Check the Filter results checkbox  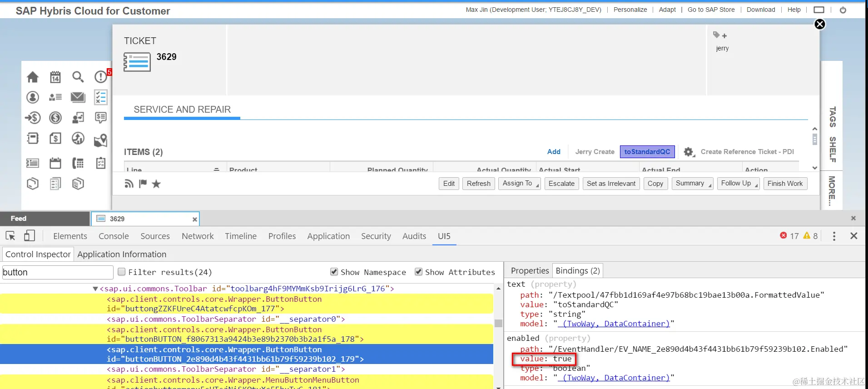(x=122, y=272)
